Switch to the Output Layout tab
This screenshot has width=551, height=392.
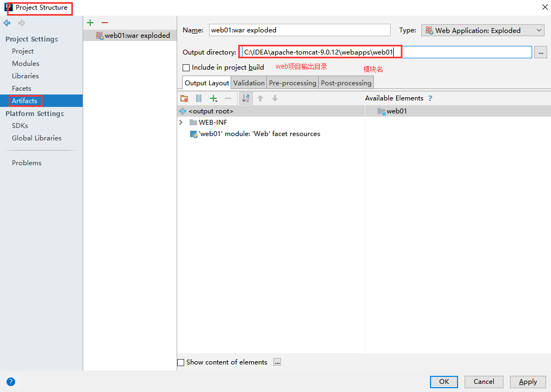pyautogui.click(x=206, y=83)
